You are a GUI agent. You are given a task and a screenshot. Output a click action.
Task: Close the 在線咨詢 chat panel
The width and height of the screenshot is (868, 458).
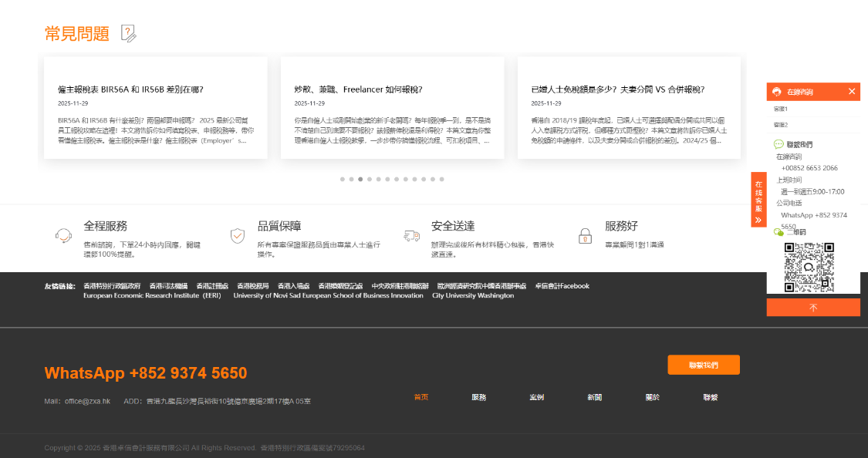click(852, 92)
